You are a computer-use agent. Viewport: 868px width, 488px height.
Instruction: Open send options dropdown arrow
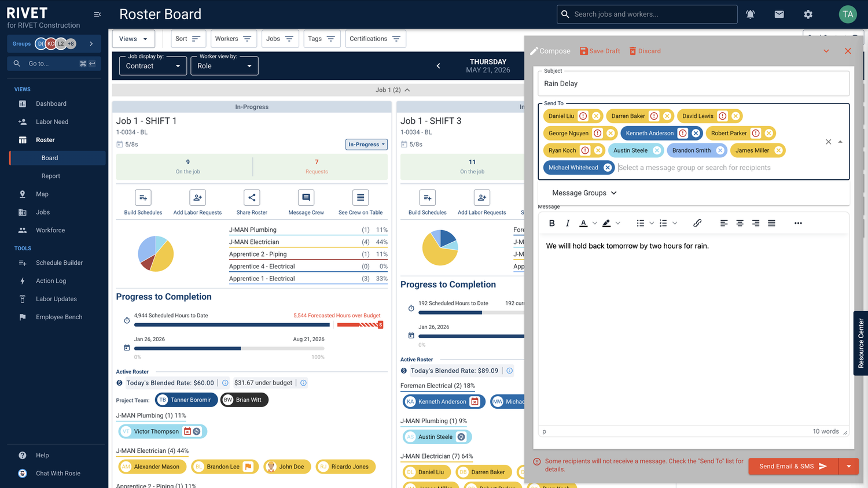pos(849,467)
